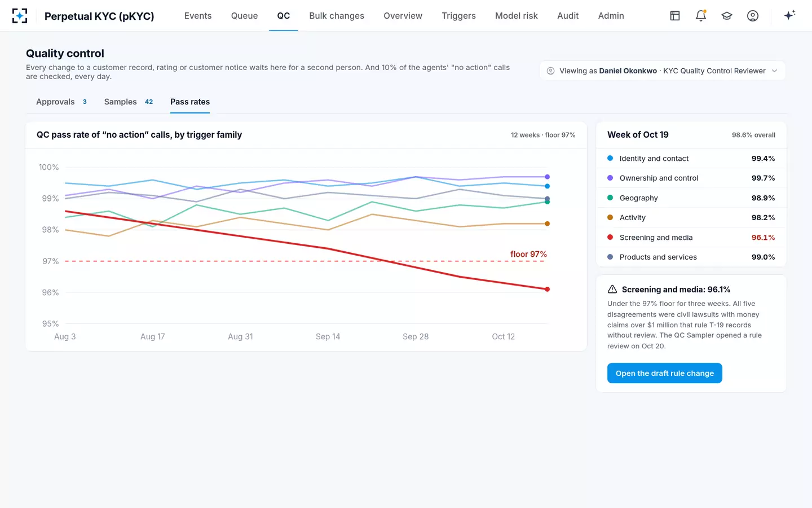Open the Queue tab

pos(245,16)
